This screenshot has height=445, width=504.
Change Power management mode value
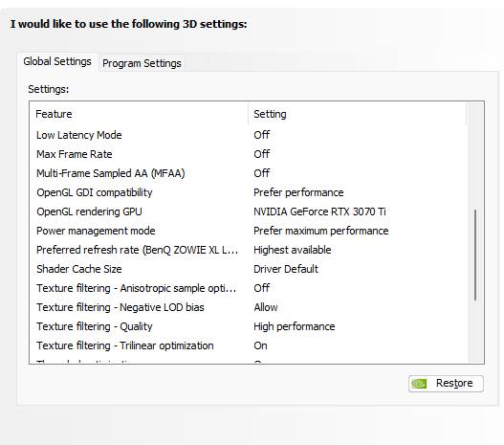320,231
